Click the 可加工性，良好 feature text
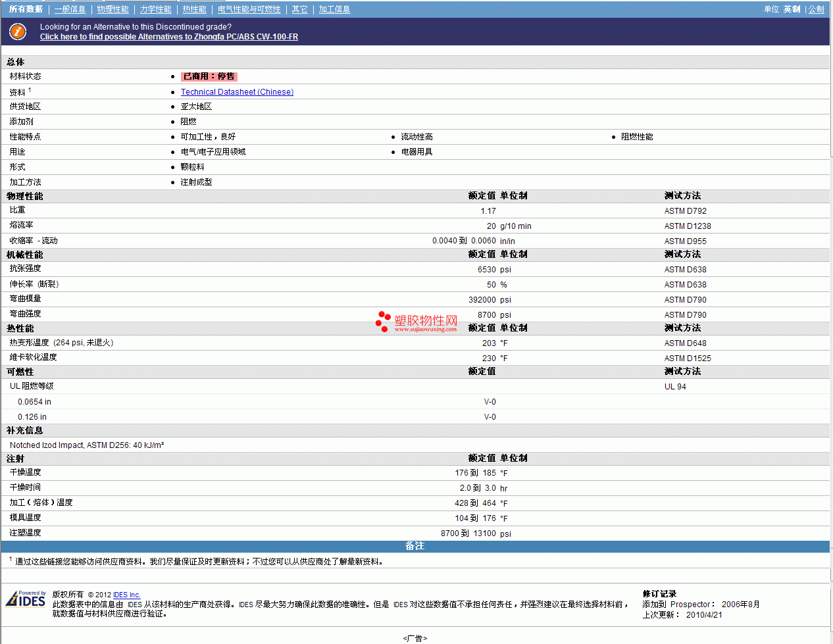 tap(208, 137)
